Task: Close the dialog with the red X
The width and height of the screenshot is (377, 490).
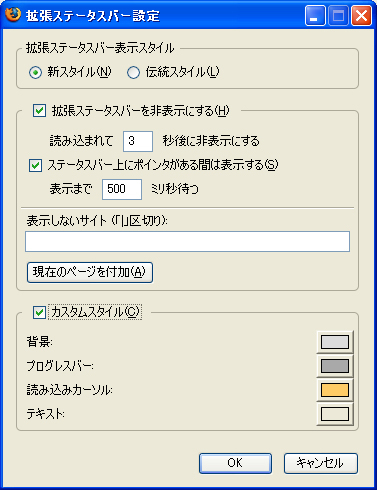Action: pyautogui.click(x=362, y=16)
